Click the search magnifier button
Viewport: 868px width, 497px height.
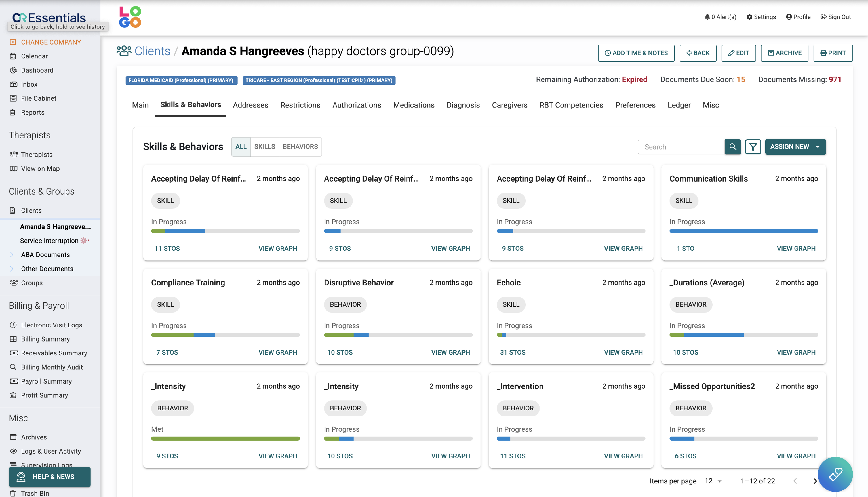click(x=732, y=147)
